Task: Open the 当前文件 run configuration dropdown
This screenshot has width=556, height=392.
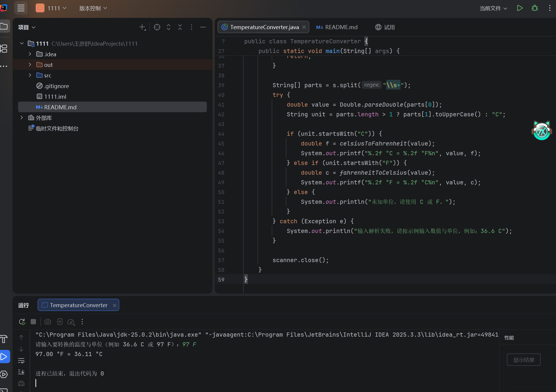Action: [493, 8]
